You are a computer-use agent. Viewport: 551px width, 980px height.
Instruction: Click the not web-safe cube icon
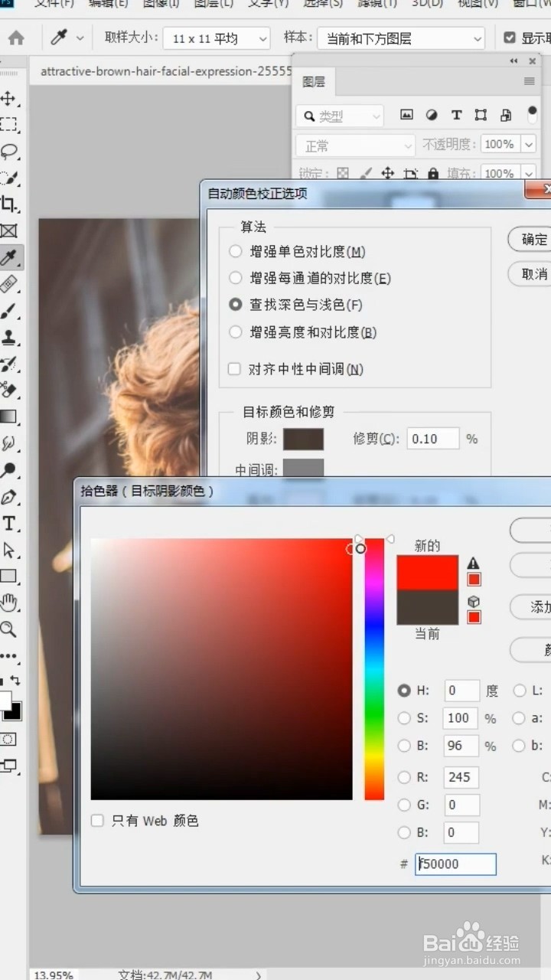pyautogui.click(x=474, y=601)
